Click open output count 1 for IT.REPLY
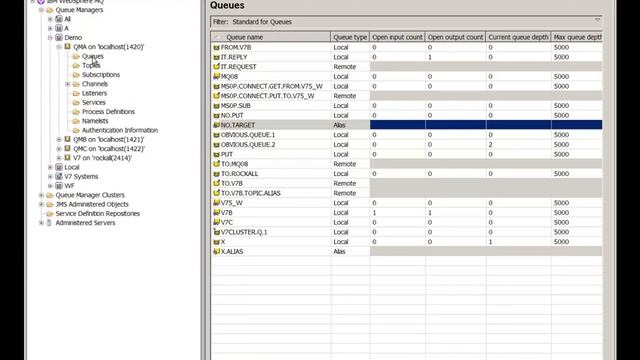Viewport: 640px width, 360px height. pyautogui.click(x=430, y=57)
